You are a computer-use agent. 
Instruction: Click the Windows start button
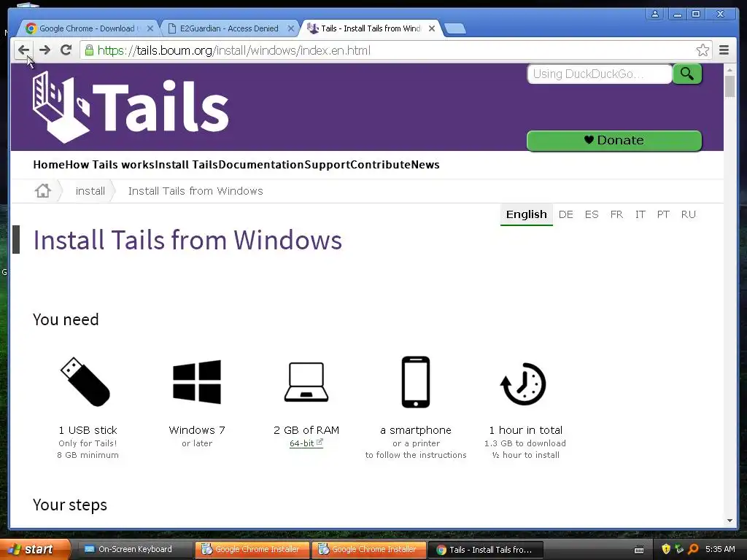(35, 549)
